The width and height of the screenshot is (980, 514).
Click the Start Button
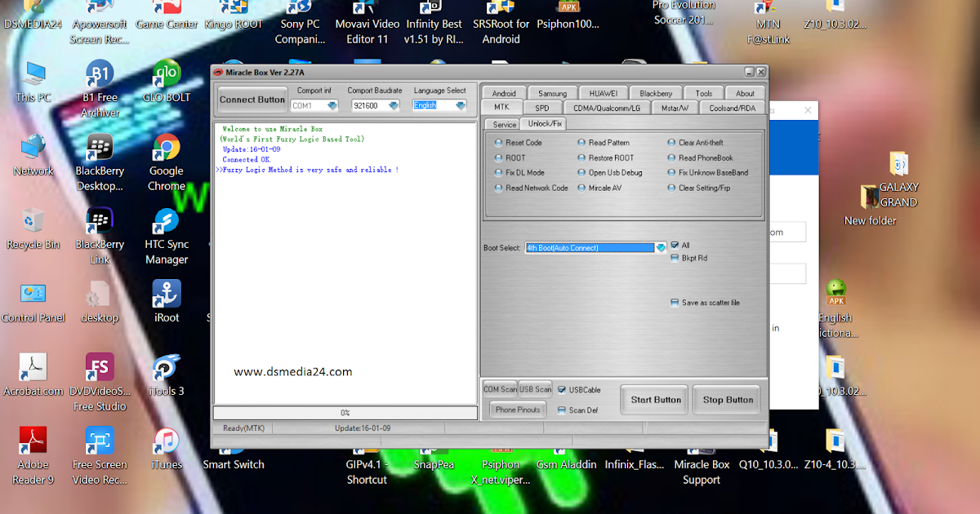tap(656, 400)
